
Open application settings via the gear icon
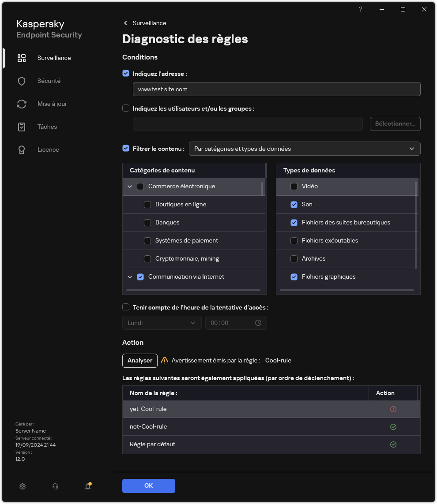pyautogui.click(x=23, y=486)
